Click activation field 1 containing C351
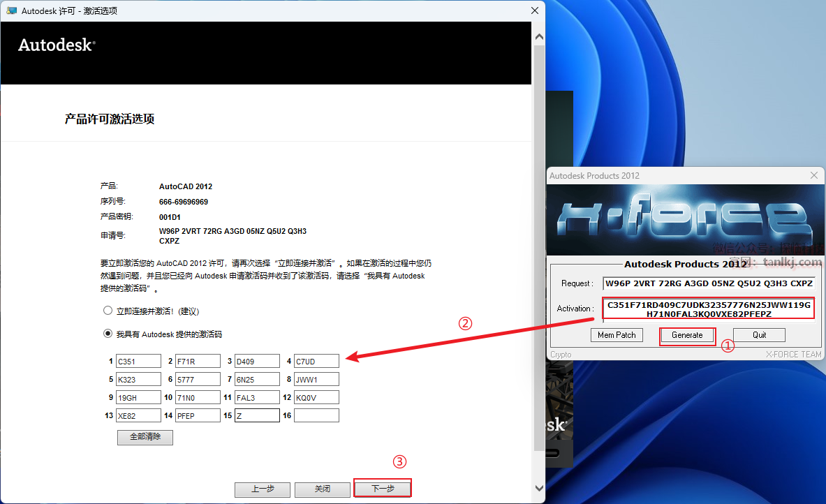The height and width of the screenshot is (504, 826). [x=138, y=362]
